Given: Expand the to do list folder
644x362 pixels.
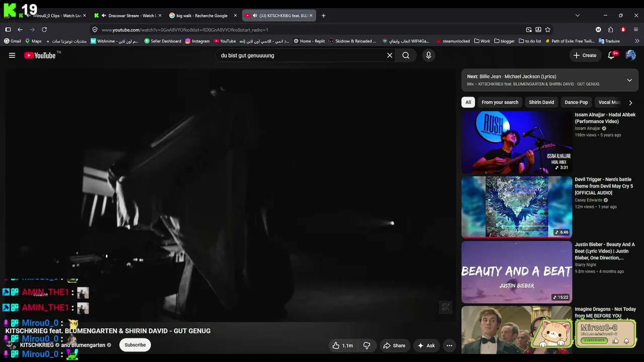Looking at the screenshot, I should 530,41.
